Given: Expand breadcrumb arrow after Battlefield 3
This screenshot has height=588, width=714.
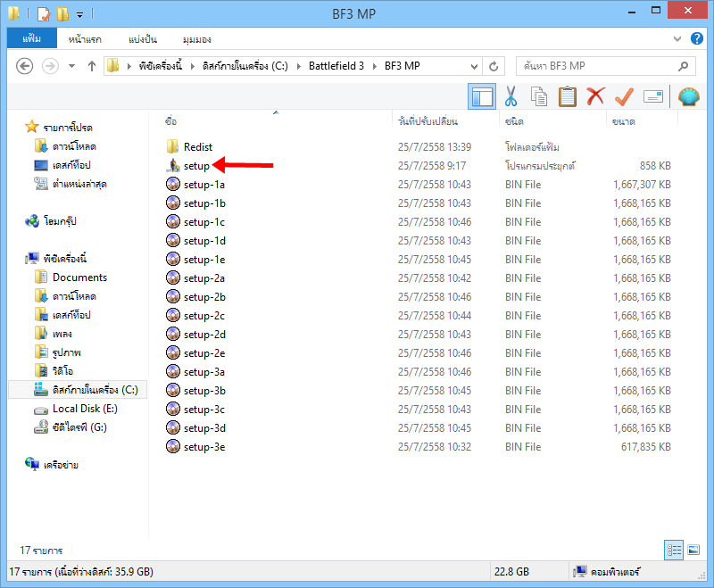Looking at the screenshot, I should tap(374, 66).
